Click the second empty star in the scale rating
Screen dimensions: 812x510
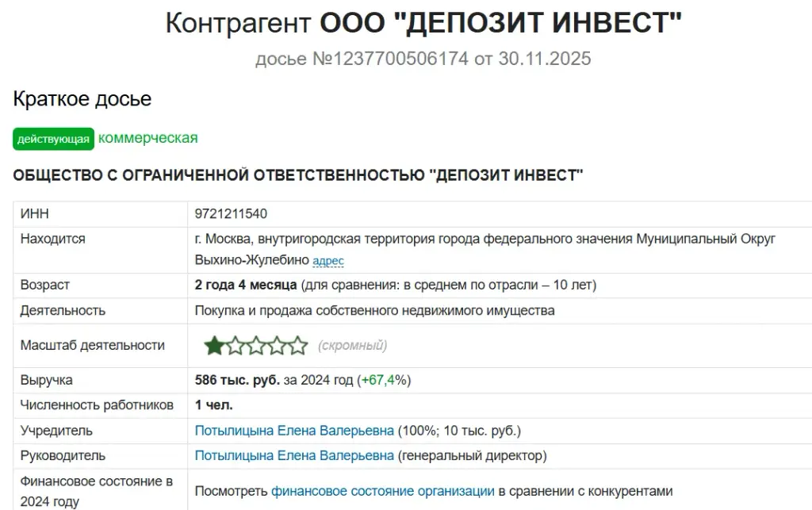coord(235,345)
